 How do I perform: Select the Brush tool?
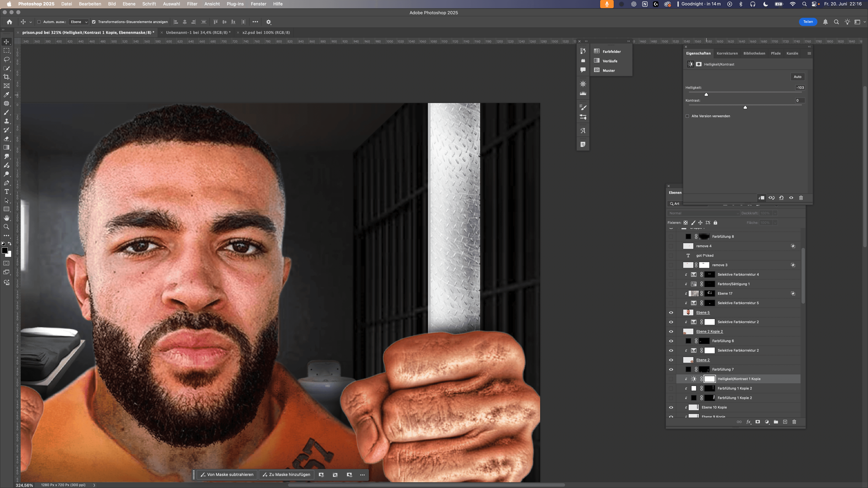(x=6, y=112)
